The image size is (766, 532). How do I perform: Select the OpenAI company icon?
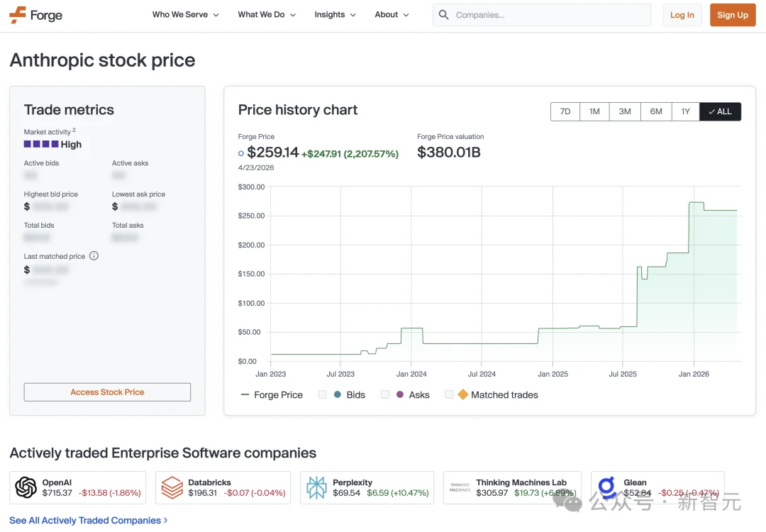(26, 487)
